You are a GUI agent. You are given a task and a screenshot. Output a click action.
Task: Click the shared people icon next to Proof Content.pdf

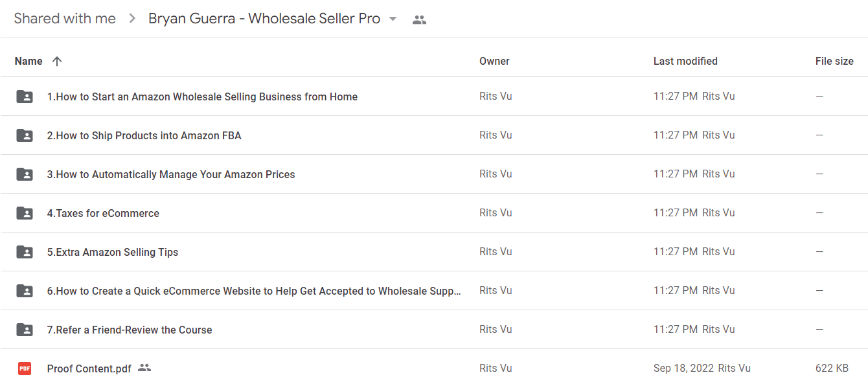[x=144, y=368]
